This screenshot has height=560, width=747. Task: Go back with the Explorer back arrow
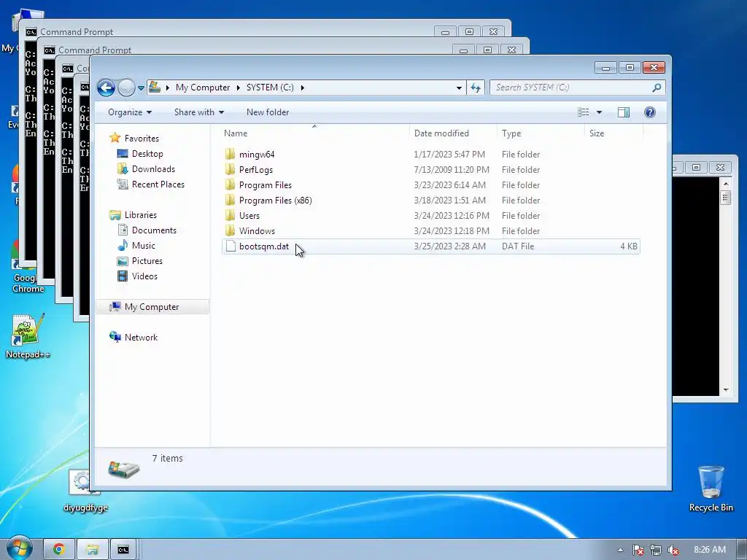coord(106,87)
